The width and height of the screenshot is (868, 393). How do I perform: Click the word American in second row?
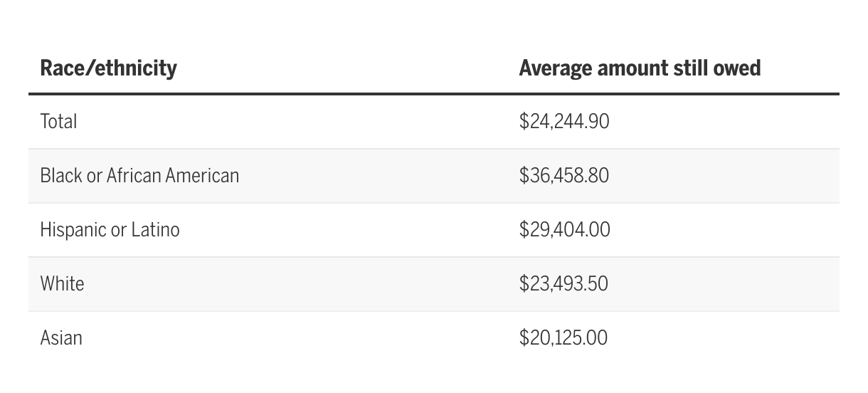[202, 175]
